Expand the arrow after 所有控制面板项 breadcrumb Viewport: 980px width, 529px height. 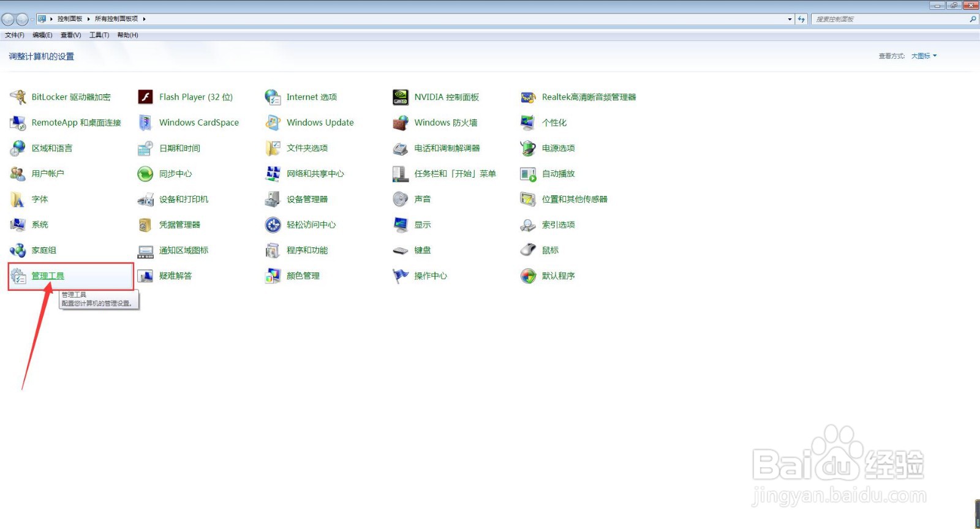[144, 19]
